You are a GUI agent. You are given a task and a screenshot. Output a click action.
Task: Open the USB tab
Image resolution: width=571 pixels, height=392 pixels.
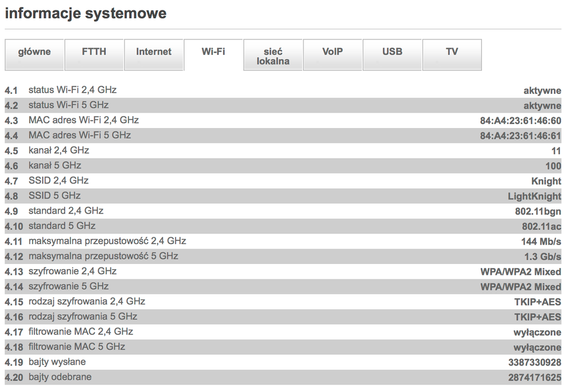[x=392, y=53]
